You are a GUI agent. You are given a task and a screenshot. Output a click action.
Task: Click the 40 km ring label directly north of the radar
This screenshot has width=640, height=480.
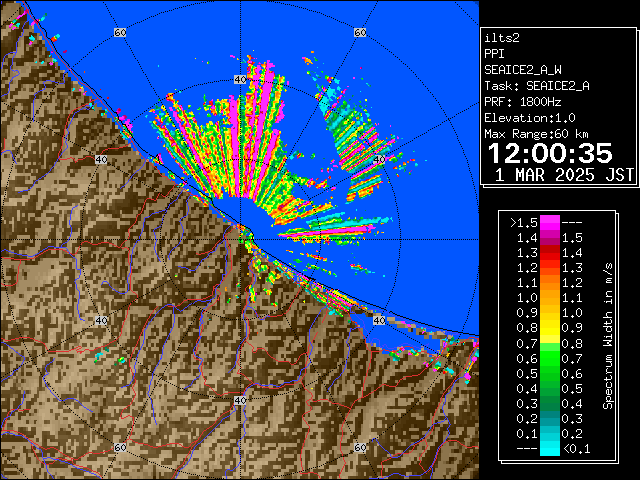[x=240, y=79]
